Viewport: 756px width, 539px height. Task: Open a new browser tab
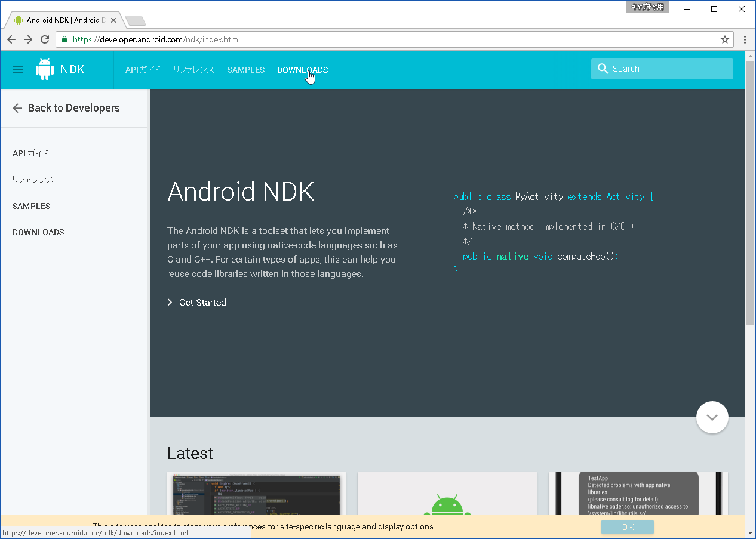tap(135, 21)
